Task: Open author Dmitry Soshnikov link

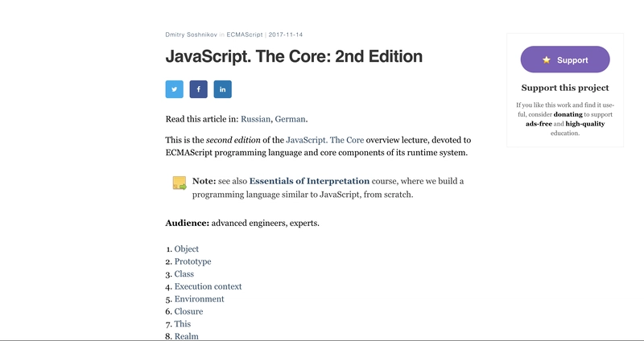Action: point(191,35)
